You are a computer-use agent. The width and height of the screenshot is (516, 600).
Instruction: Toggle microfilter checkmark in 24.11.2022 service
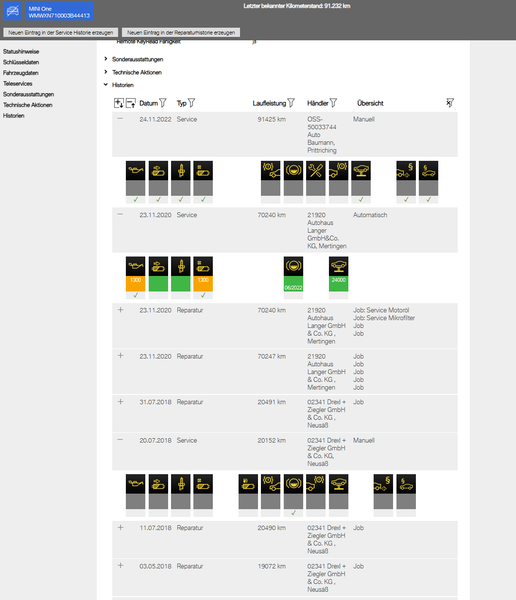point(158,199)
